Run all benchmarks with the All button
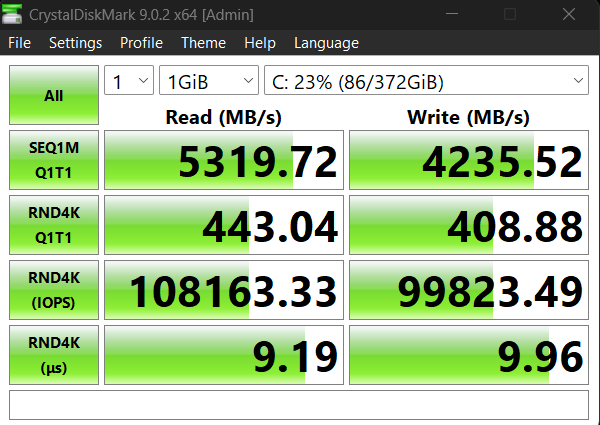The width and height of the screenshot is (600, 425). click(x=54, y=95)
